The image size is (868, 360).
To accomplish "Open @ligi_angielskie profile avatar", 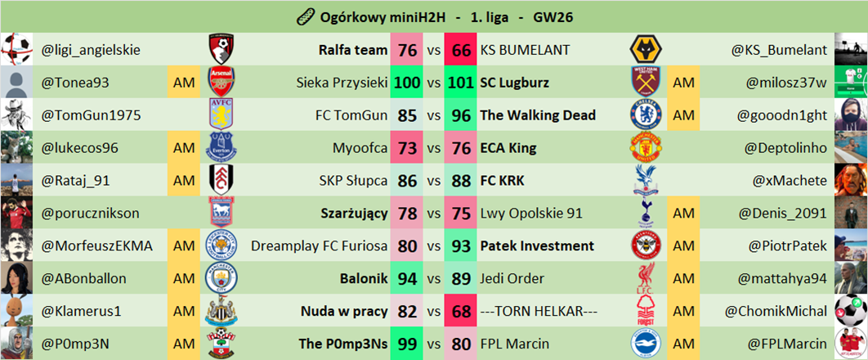I will pos(16,49).
